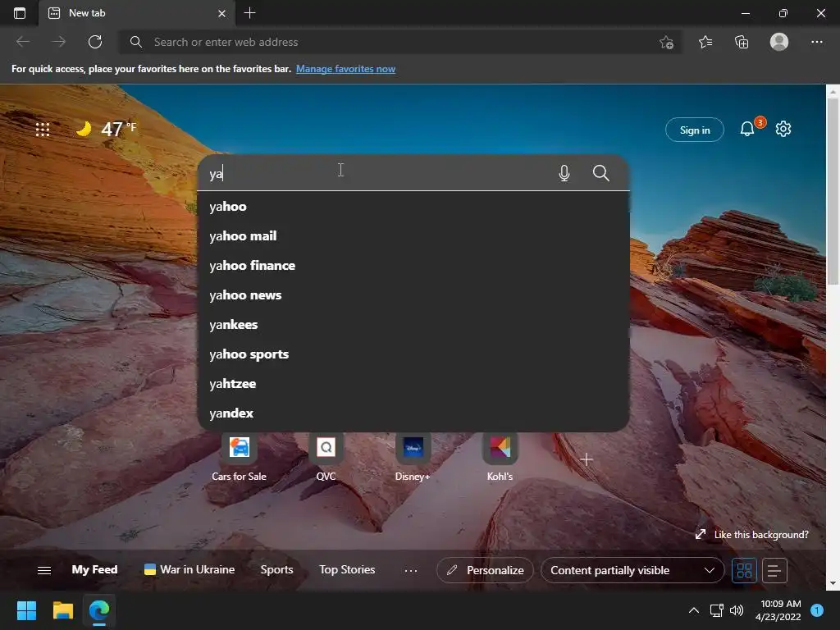This screenshot has width=840, height=630.
Task: Switch to the My Feed tab
Action: tap(94, 569)
